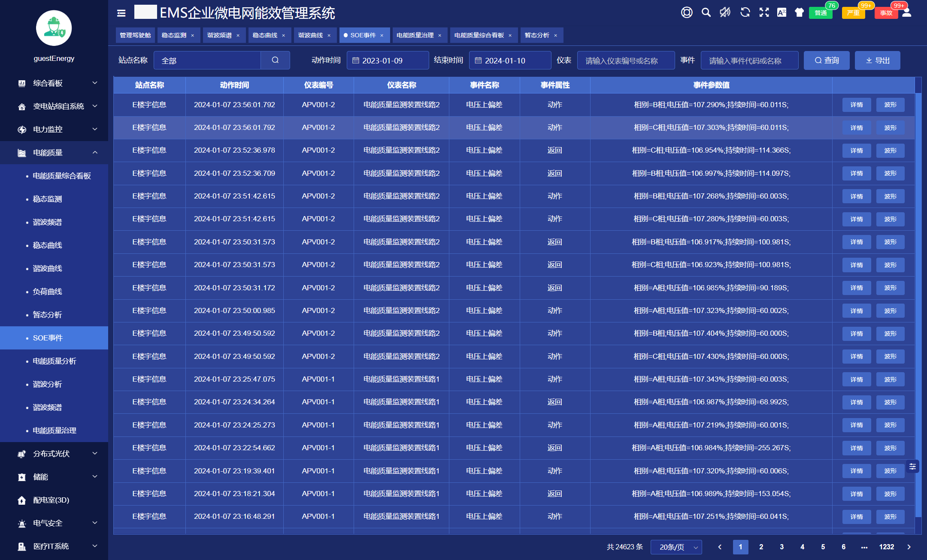Click the 仪表 meter number input field

tap(626, 60)
